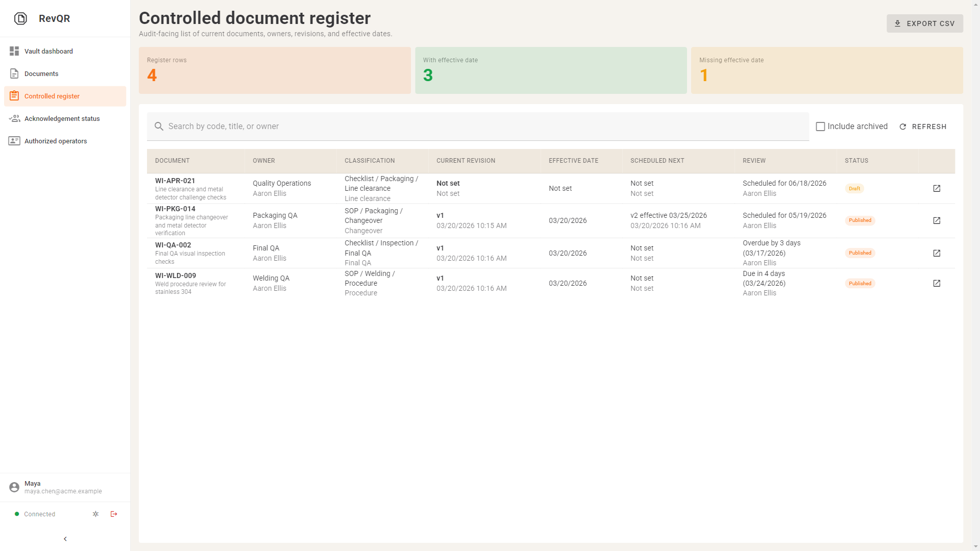The width and height of the screenshot is (980, 551).
Task: Select the Documents icon in the sidebar
Action: [14, 73]
